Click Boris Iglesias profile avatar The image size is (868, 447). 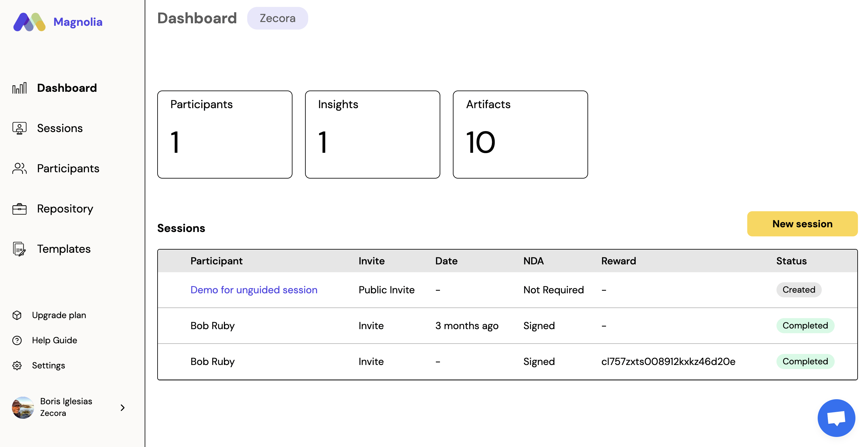point(23,408)
